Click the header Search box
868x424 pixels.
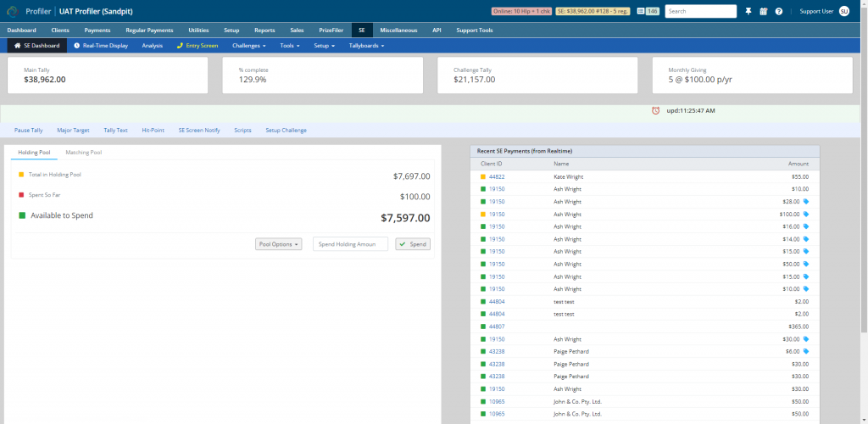(x=701, y=11)
